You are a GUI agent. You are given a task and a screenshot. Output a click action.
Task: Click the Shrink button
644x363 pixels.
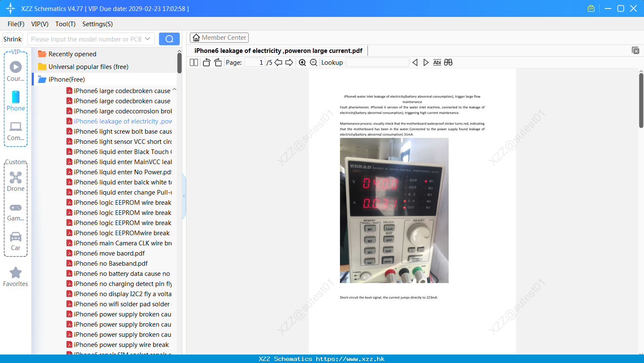coord(13,39)
